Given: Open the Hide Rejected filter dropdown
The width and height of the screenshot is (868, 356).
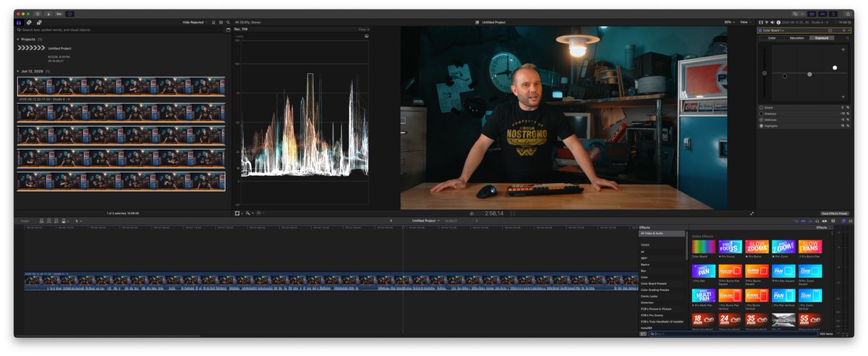Looking at the screenshot, I should 195,22.
